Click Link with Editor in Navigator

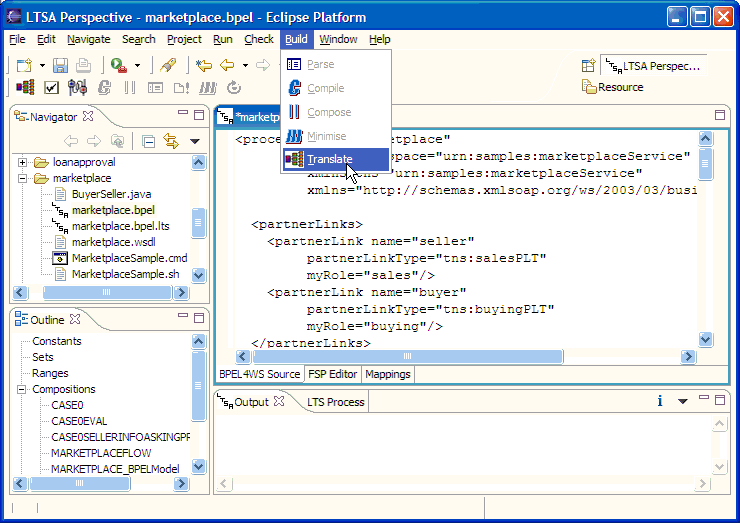point(170,142)
